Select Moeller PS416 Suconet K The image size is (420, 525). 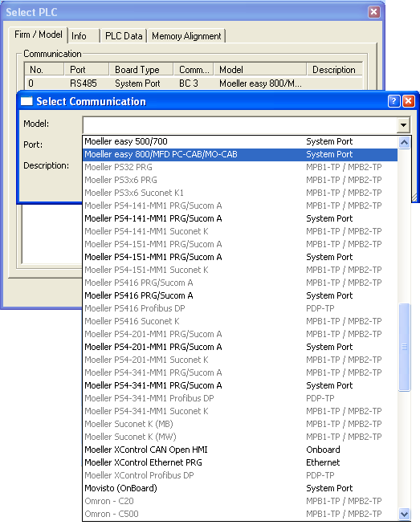[x=240, y=321]
